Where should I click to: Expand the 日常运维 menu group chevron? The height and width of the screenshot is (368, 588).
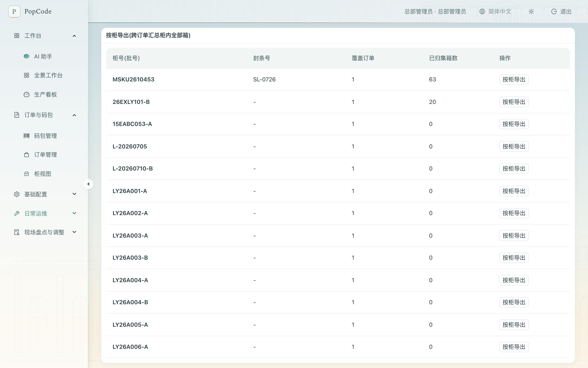[x=74, y=213]
